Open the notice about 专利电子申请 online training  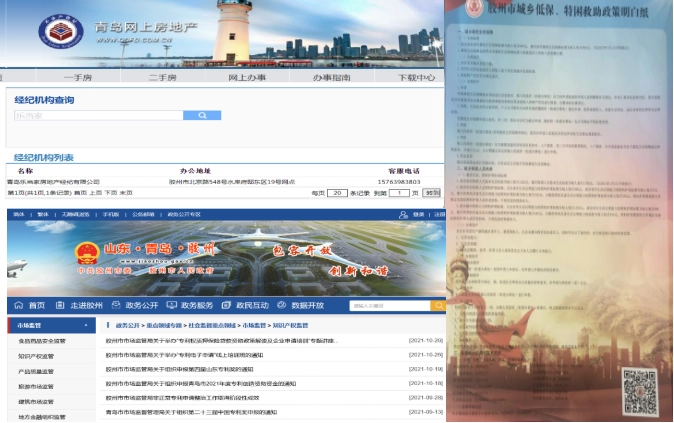click(x=184, y=355)
